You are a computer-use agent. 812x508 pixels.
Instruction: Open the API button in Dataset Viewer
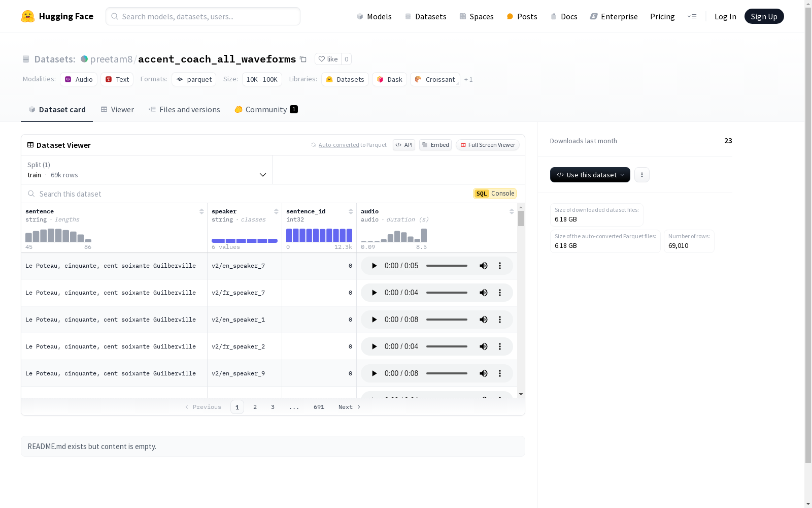(x=404, y=145)
